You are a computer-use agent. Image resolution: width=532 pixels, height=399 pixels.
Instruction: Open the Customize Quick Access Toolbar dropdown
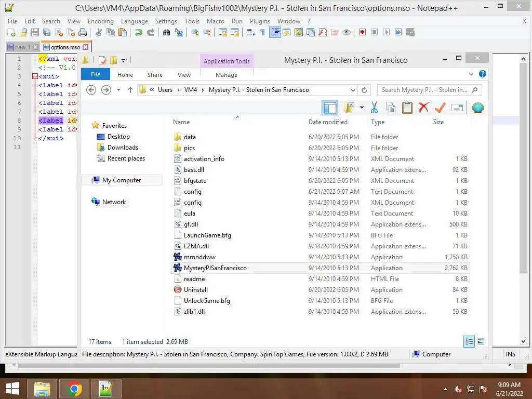pos(124,61)
